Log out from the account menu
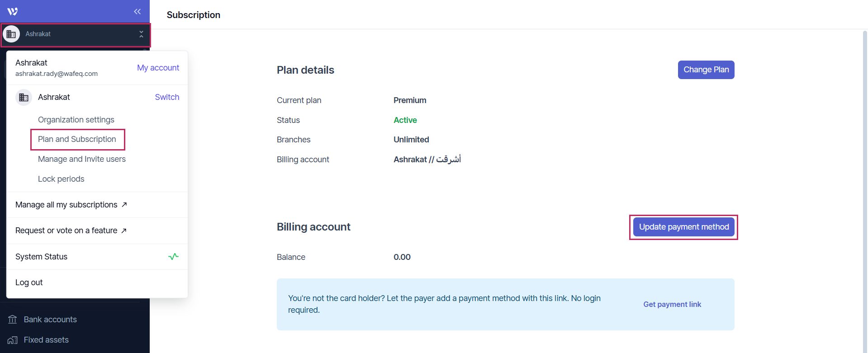This screenshot has width=868, height=353. 29,282
